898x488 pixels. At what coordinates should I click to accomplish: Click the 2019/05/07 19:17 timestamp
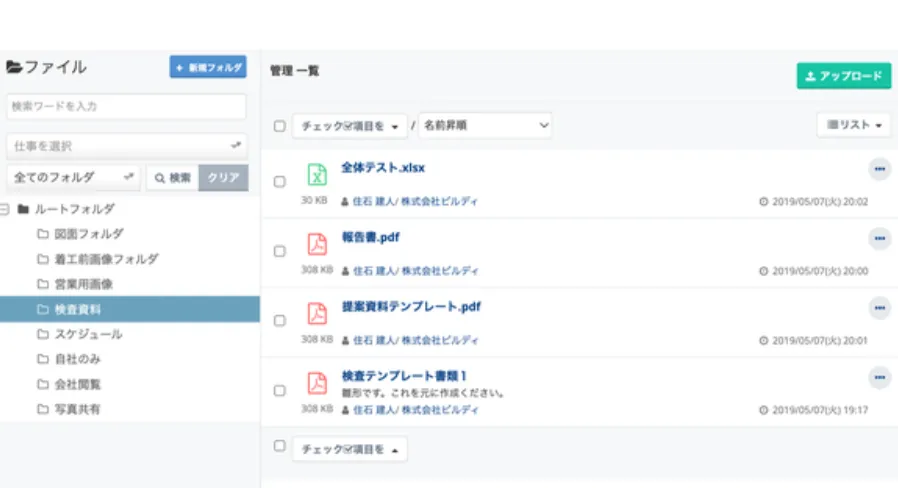[820, 410]
